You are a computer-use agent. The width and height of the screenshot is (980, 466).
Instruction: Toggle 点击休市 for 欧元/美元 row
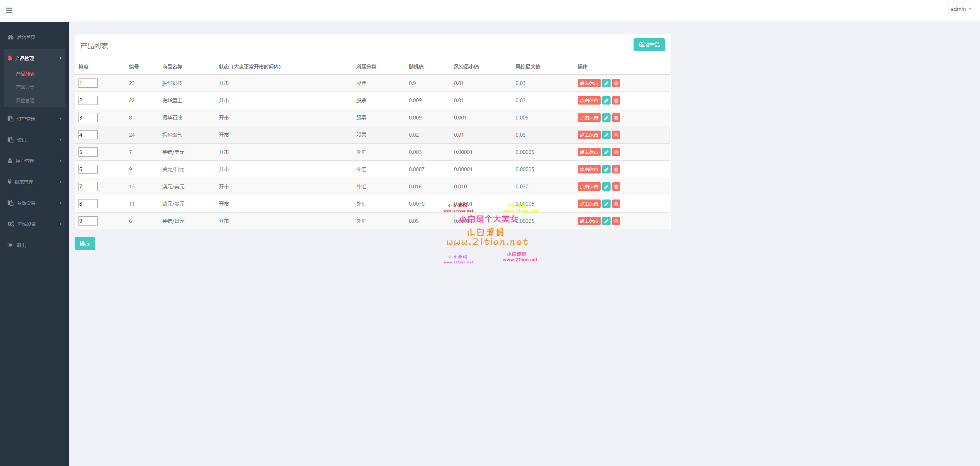click(x=589, y=204)
